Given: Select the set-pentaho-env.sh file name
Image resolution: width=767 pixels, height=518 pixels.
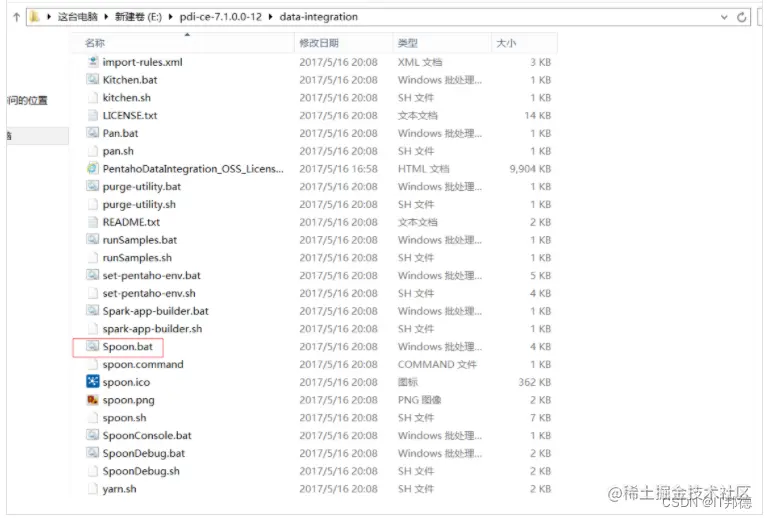Looking at the screenshot, I should tap(149, 293).
